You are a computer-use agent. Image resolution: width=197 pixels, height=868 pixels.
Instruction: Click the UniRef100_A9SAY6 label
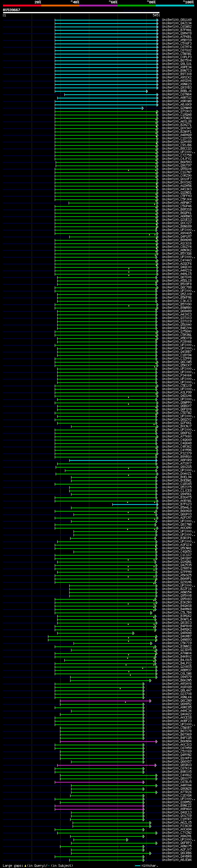tap(177, 684)
